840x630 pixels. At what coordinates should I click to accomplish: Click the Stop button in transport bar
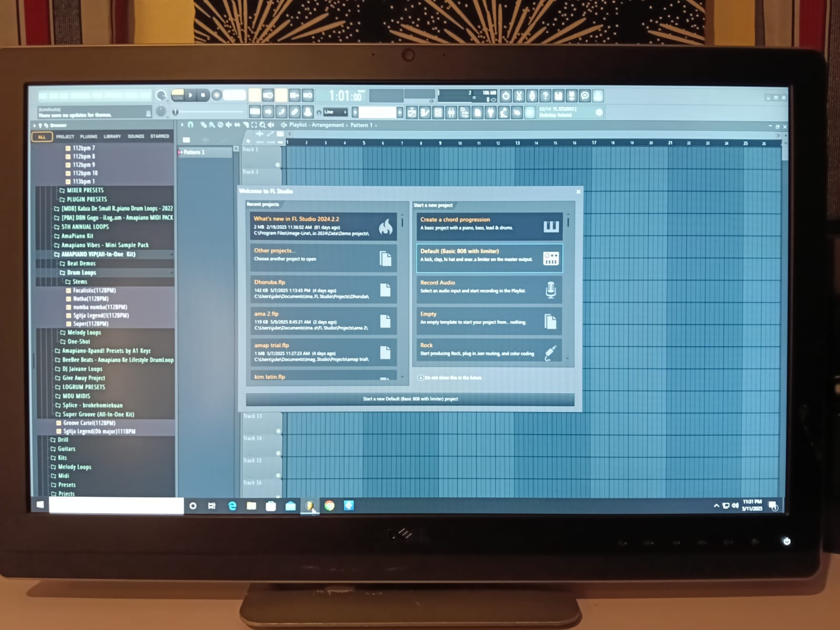click(203, 95)
